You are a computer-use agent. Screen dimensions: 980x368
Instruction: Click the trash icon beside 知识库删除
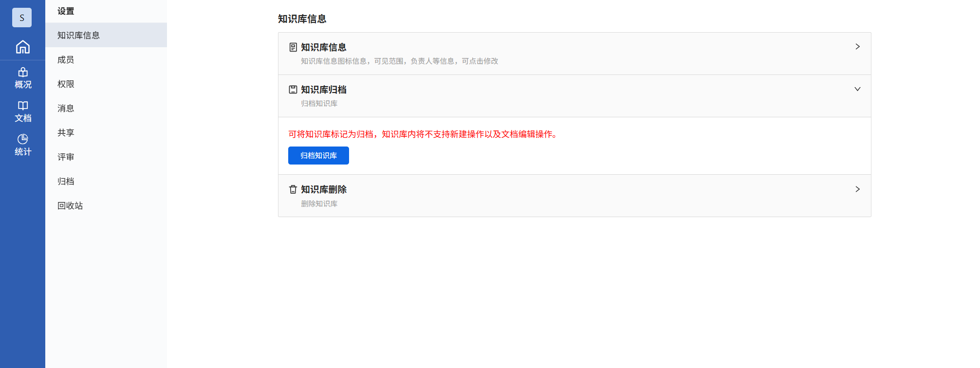[x=293, y=189]
